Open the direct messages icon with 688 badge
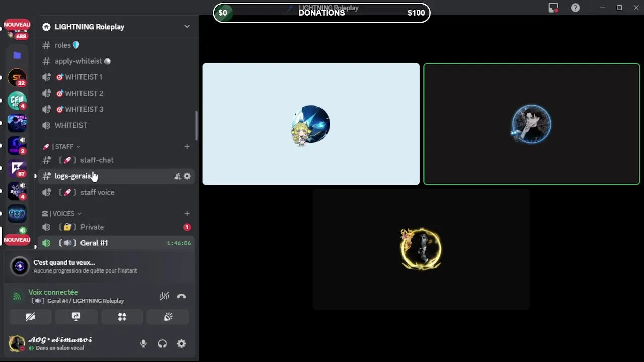Image resolution: width=644 pixels, height=362 pixels. pyautogui.click(x=17, y=32)
